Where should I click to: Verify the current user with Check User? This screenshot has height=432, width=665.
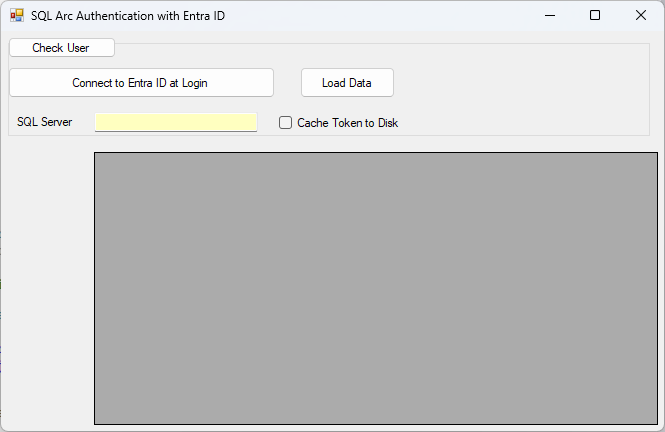tap(62, 47)
